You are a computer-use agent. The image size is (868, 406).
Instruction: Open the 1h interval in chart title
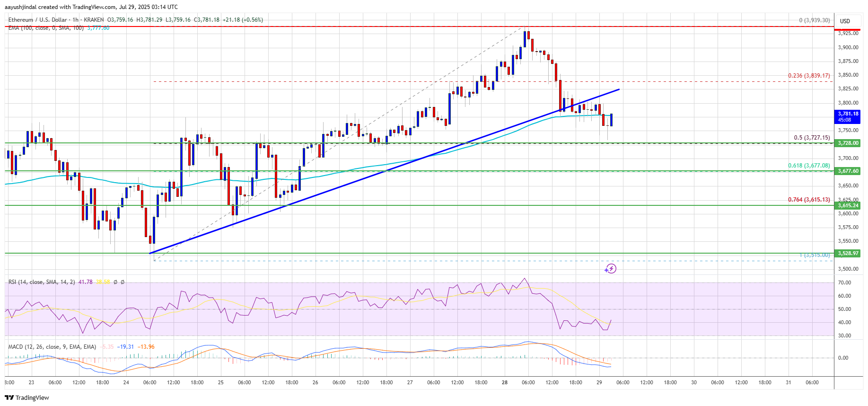point(75,20)
